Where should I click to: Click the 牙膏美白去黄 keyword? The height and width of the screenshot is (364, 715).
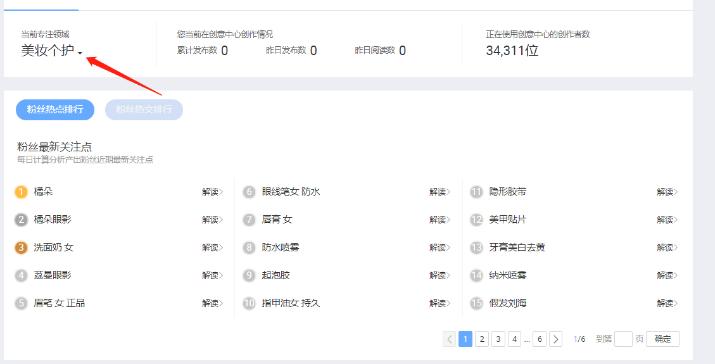point(517,247)
